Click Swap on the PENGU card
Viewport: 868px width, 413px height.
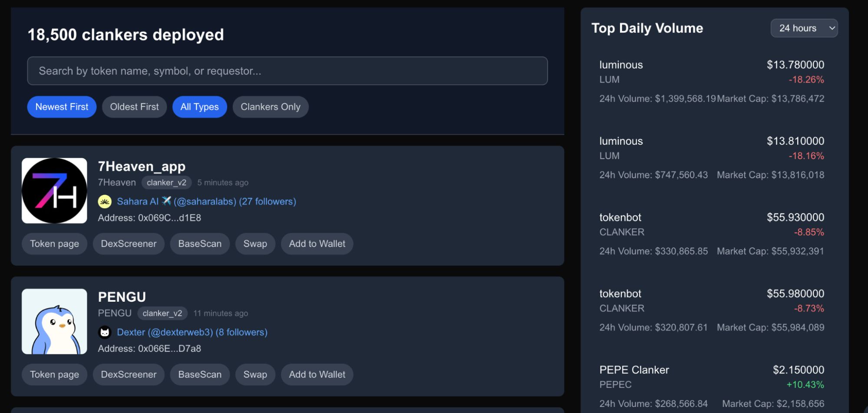(x=255, y=375)
